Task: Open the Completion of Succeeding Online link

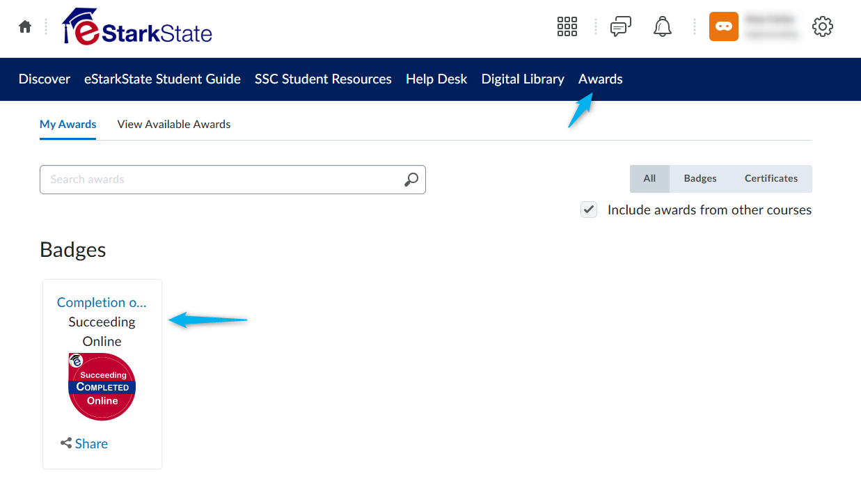Action: click(x=102, y=302)
